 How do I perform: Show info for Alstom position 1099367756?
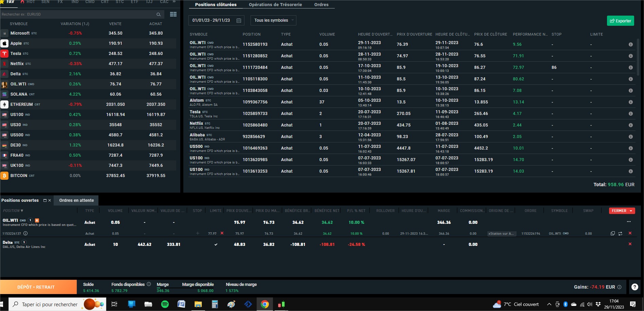tap(630, 102)
